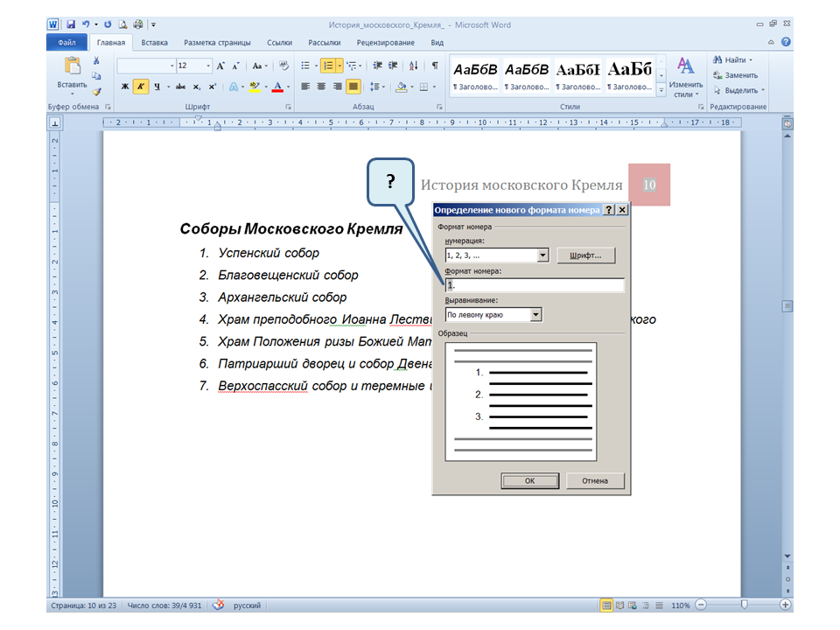Click the Increase font size icon

220,66
